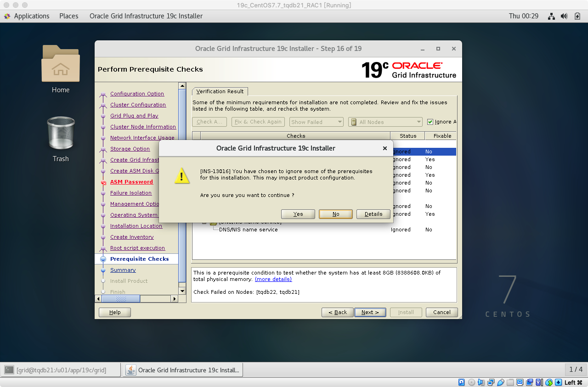Image resolution: width=588 pixels, height=387 pixels.
Task: Click the 1 / 4 workspace switcher
Action: [x=576, y=370]
